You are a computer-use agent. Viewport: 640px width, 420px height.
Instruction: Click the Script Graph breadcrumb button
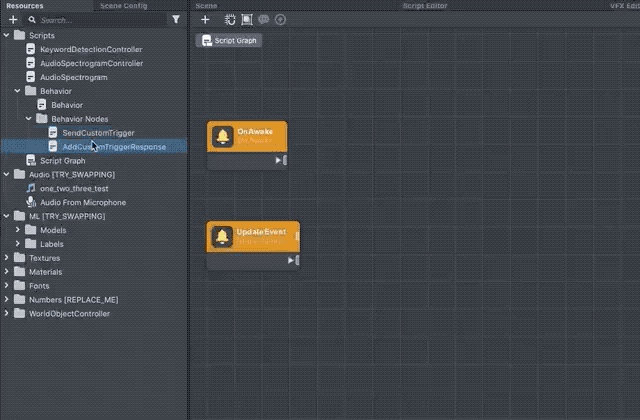tap(229, 41)
